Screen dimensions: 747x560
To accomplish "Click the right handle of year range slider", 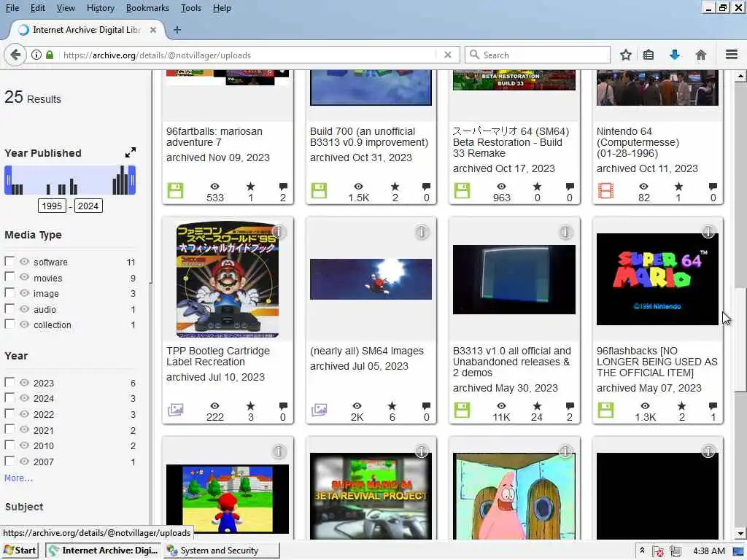I will click(132, 180).
